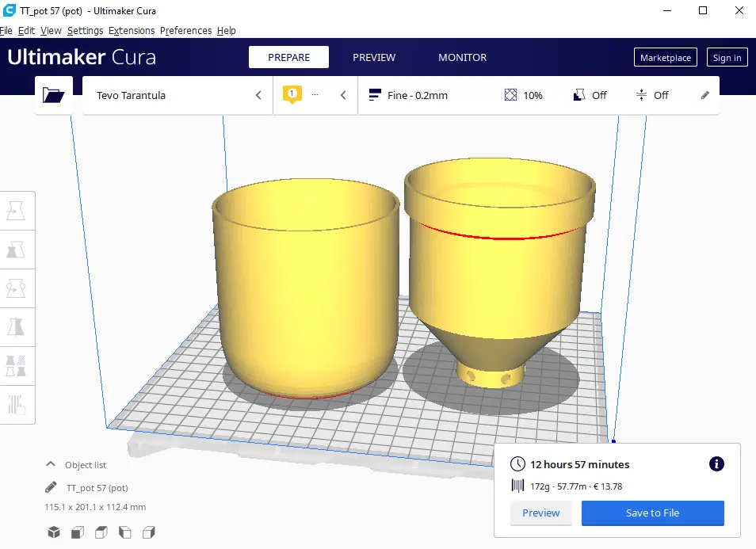
Task: Switch camera to the top view
Action: point(101,532)
